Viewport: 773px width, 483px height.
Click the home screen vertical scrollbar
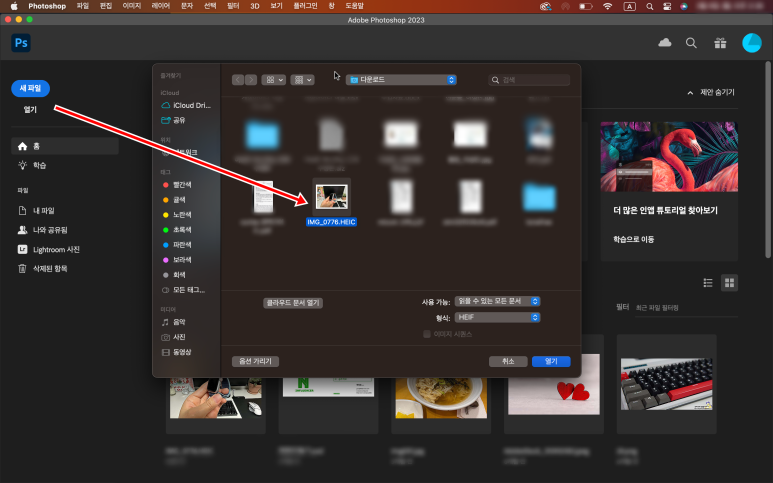tap(768, 159)
